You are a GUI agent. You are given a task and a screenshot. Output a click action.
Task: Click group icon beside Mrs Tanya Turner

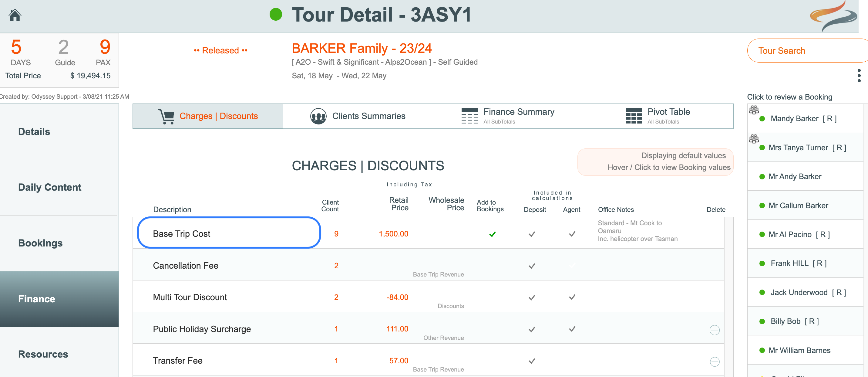click(753, 139)
